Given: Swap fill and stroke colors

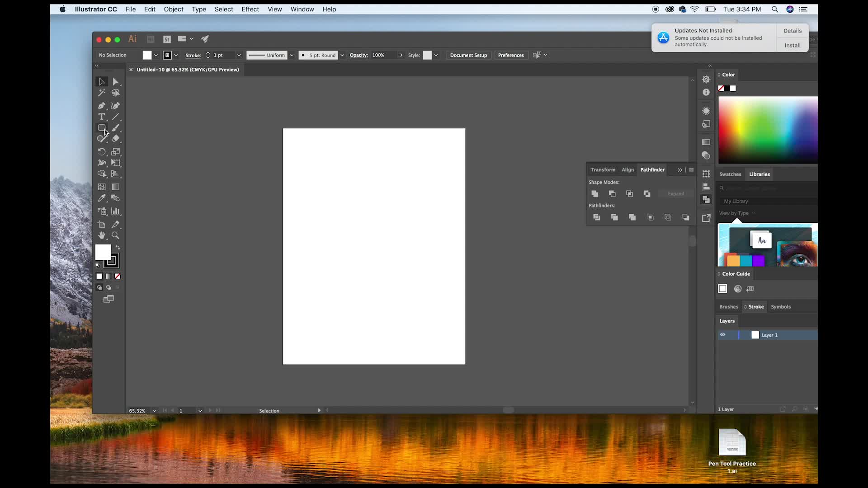Looking at the screenshot, I should tap(118, 248).
